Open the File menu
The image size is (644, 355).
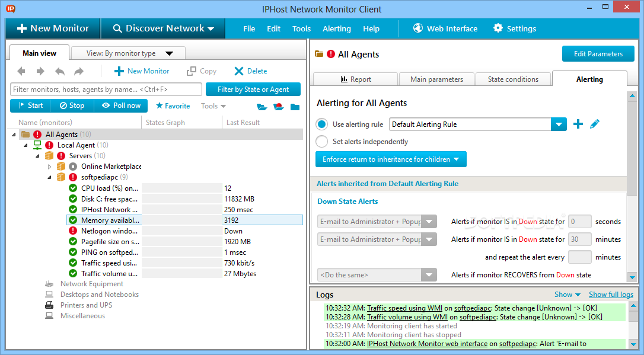[249, 28]
